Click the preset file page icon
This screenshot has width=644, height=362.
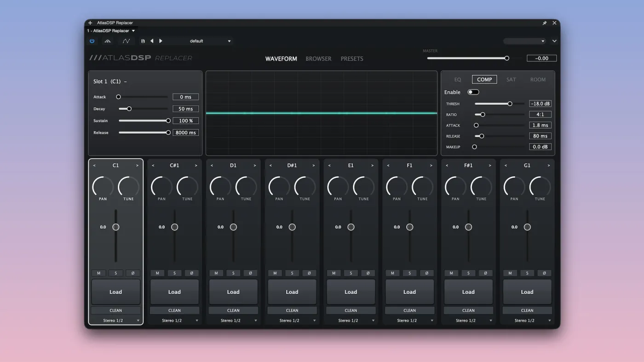tap(143, 41)
